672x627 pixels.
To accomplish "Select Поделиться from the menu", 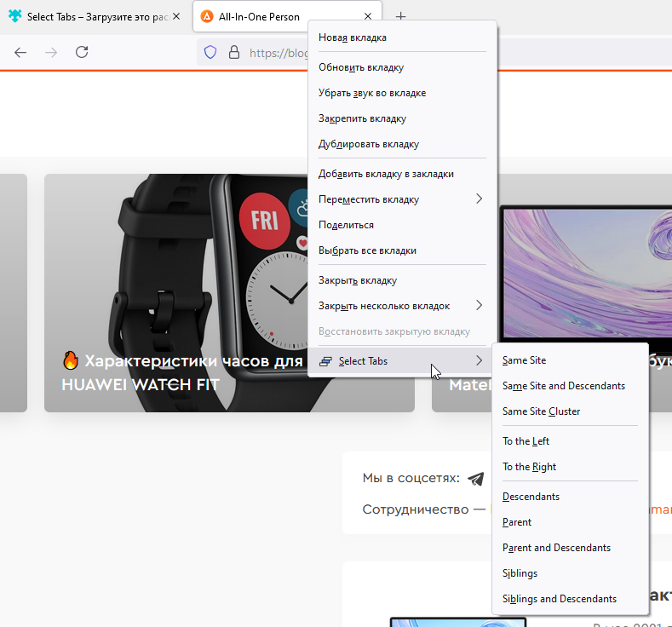I will (402, 225).
